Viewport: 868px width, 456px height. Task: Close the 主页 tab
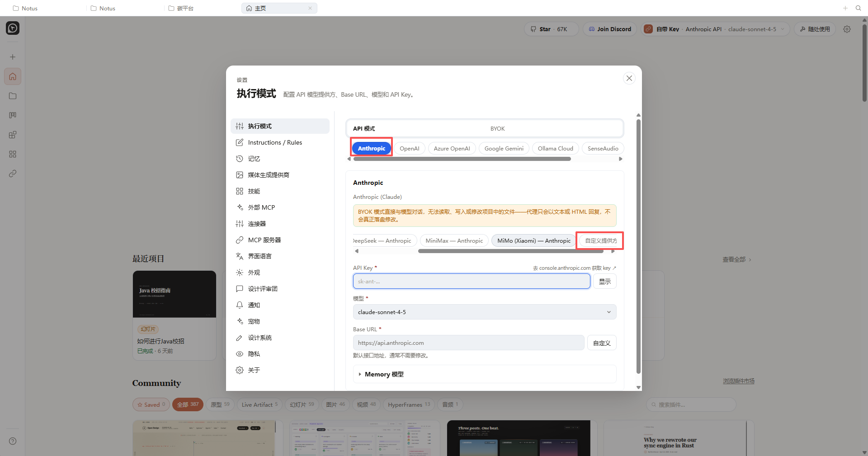coord(310,8)
